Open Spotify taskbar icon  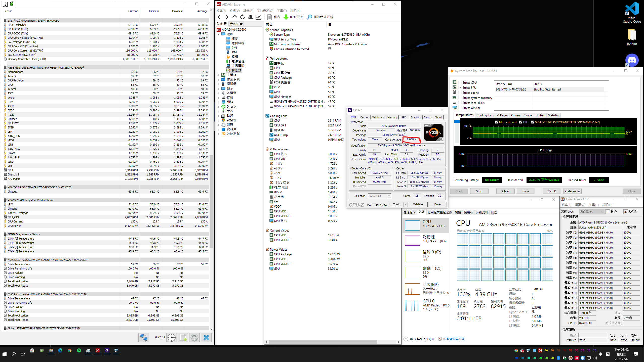pyautogui.click(x=79, y=350)
